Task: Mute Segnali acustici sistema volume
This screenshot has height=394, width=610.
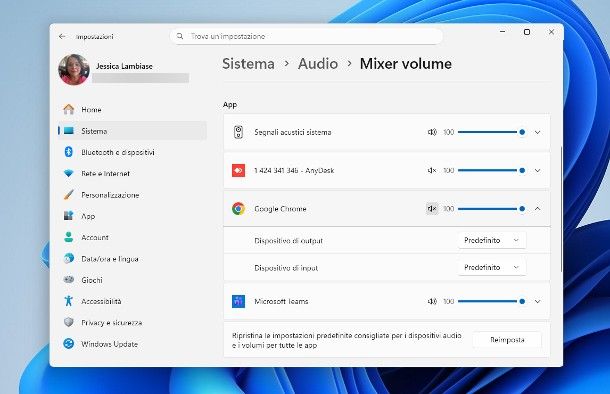Action: click(432, 132)
